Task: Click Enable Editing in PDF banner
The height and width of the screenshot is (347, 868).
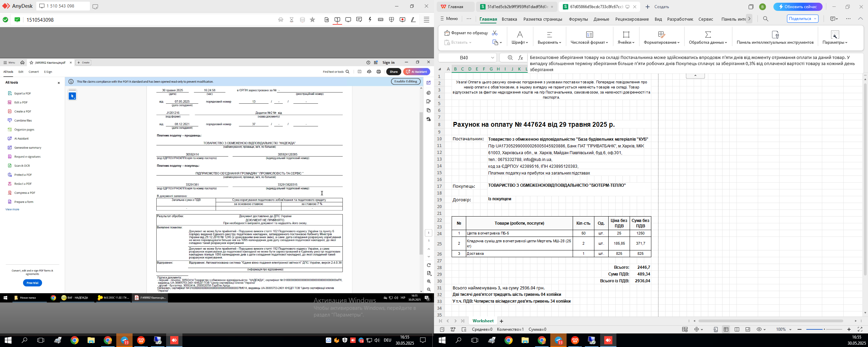Action: 406,81
